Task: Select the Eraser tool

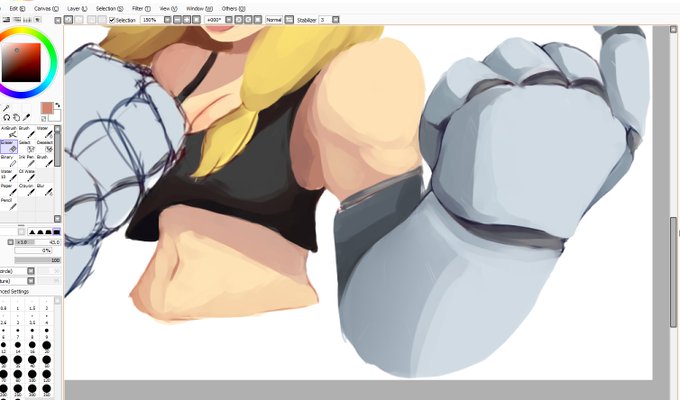Action: 9,146
